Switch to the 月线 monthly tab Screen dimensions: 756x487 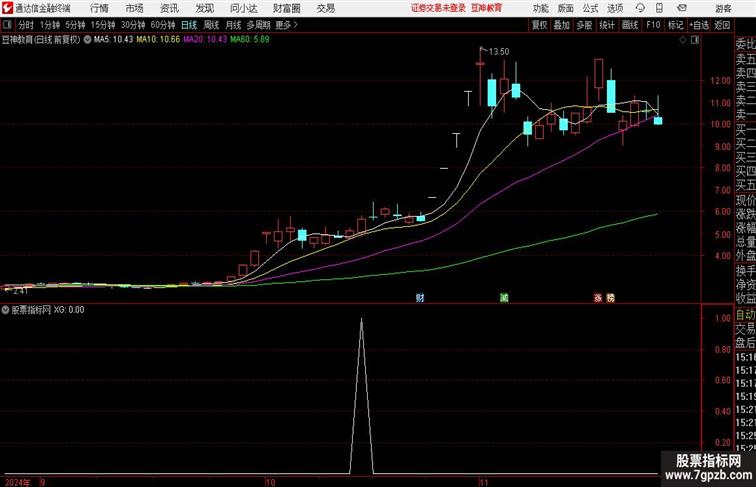[x=233, y=25]
